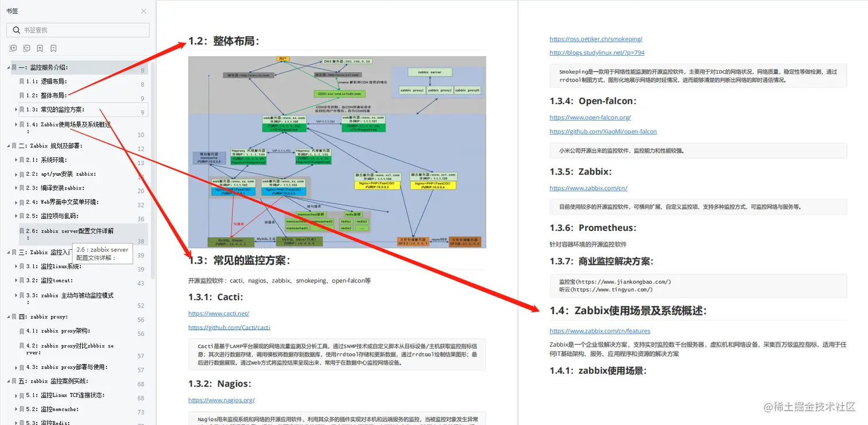Click the bookmark icon beside entry 1.1
The image size is (868, 425).
tap(22, 81)
